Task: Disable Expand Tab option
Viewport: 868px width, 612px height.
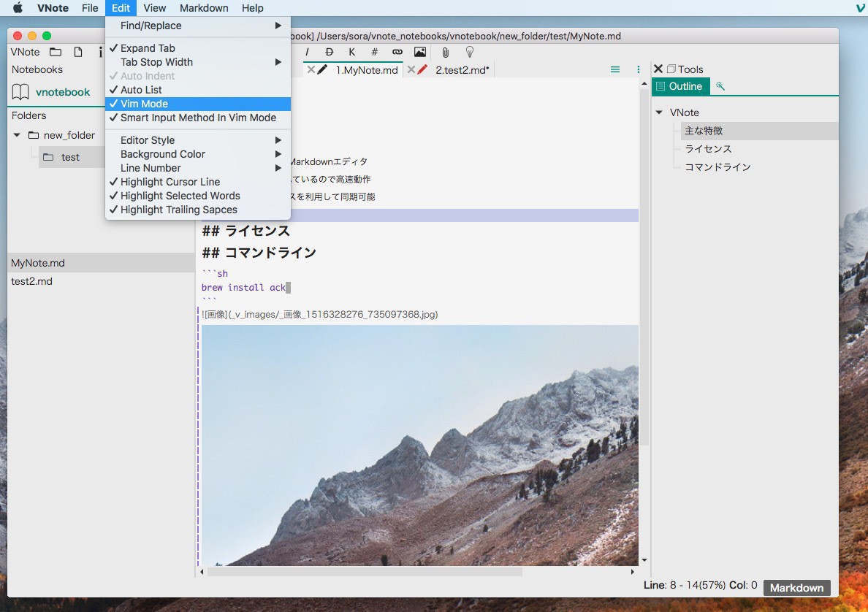Action: pos(148,48)
